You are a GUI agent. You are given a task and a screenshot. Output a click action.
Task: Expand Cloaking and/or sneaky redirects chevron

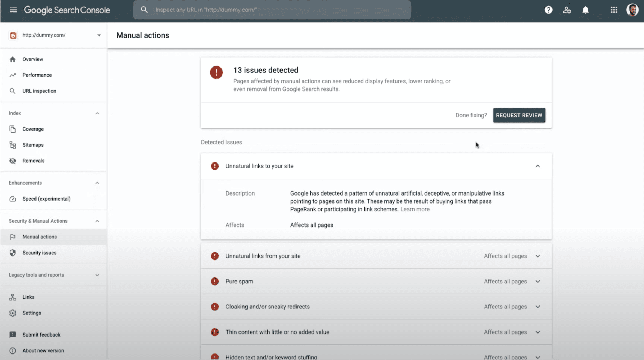538,307
